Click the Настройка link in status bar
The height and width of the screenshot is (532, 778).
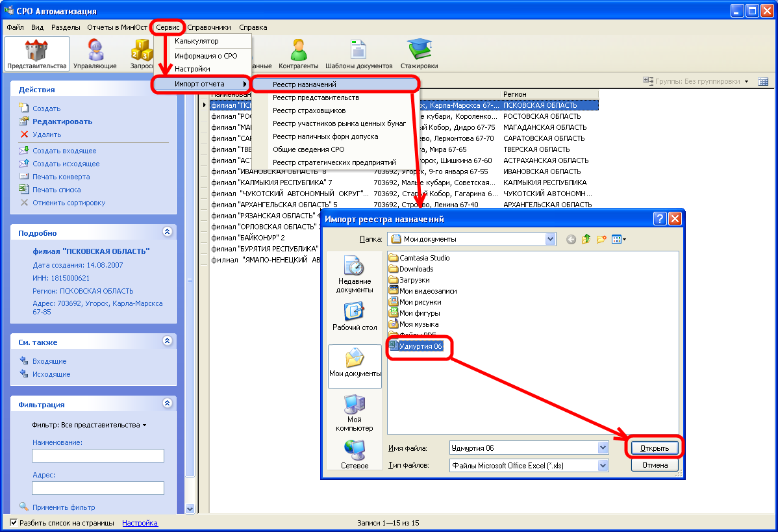[140, 523]
